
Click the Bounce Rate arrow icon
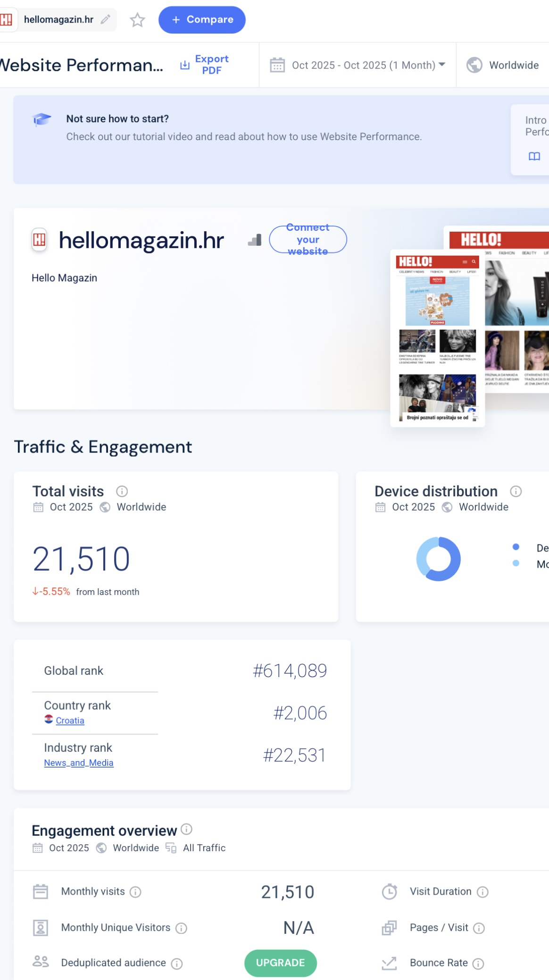click(x=390, y=963)
